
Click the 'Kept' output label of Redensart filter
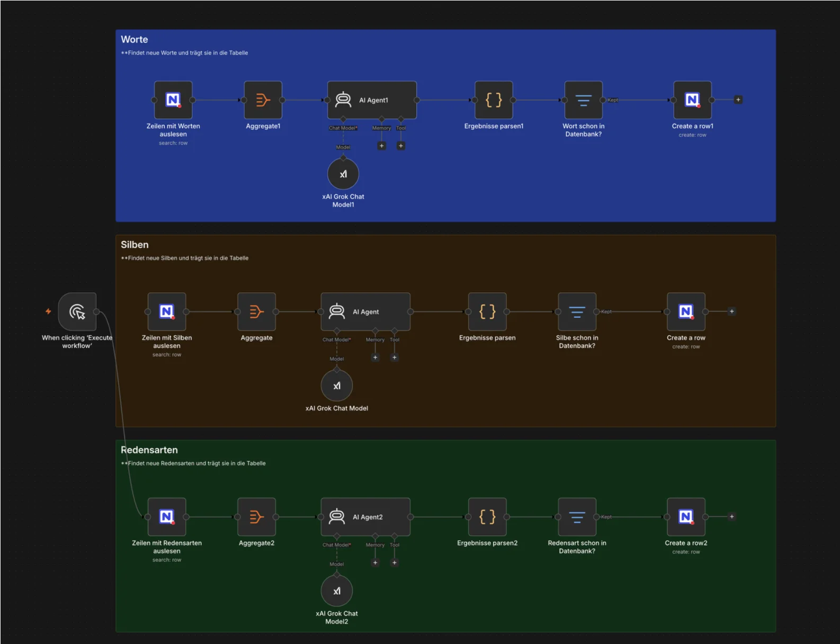point(606,517)
